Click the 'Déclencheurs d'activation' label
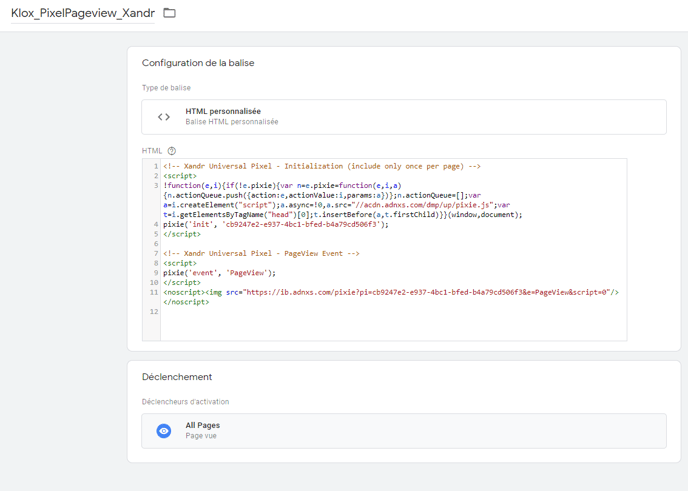Screen dimensions: 688x491 tap(185, 402)
